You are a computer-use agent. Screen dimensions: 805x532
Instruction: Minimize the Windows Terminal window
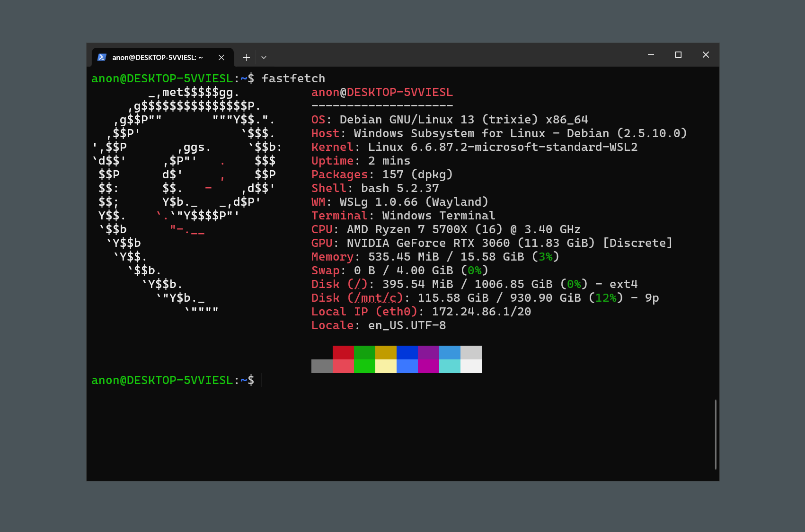651,55
